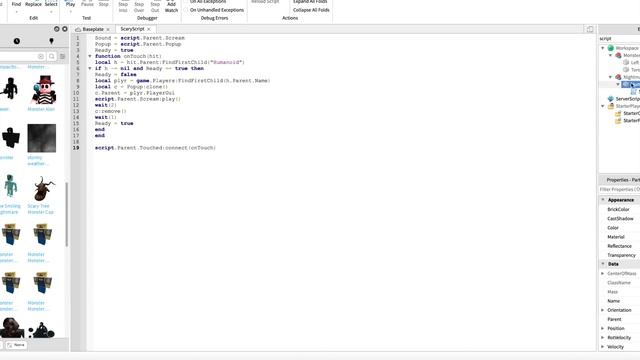Select StarterPlayerScripts folder in Explorer
Screen dimensions: 640x360
pos(628,121)
